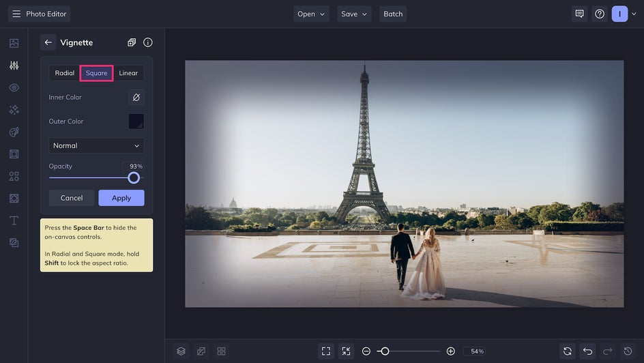This screenshot has height=363, width=644.
Task: Open the Frames sidebar icon
Action: [14, 154]
